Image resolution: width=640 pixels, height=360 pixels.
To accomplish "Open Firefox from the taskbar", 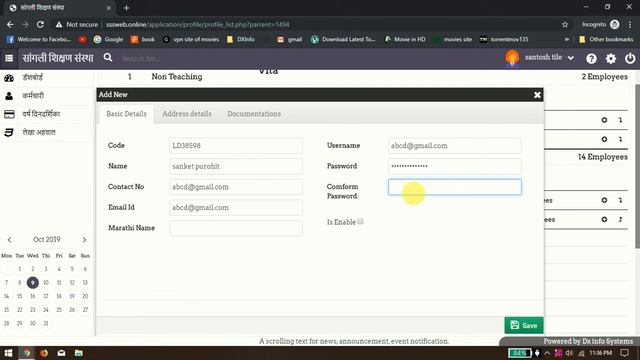I will click(x=44, y=353).
